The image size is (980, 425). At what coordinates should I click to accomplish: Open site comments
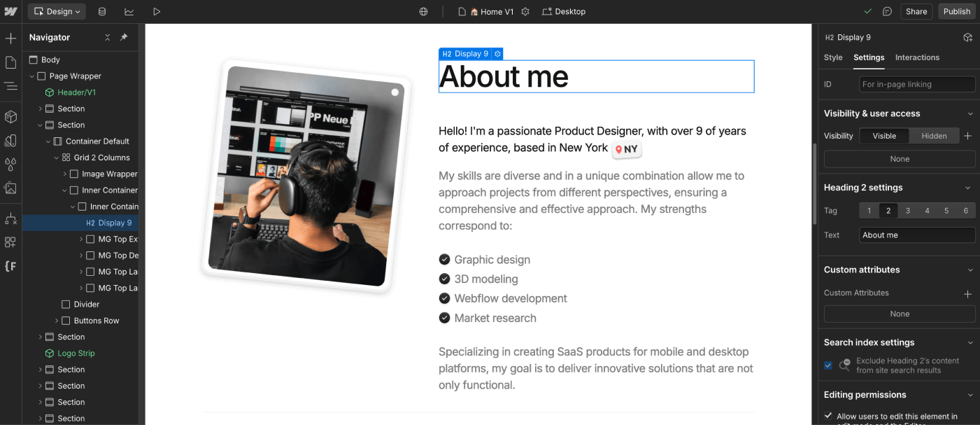tap(888, 11)
